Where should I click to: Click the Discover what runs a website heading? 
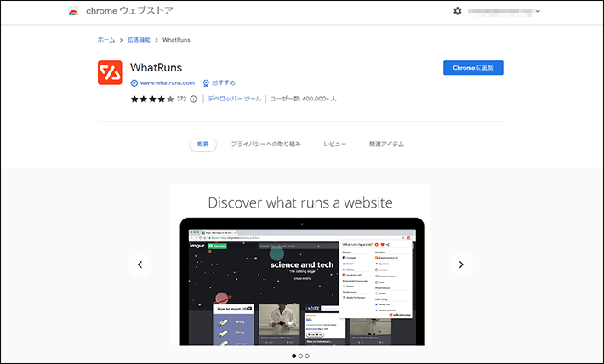click(x=300, y=202)
